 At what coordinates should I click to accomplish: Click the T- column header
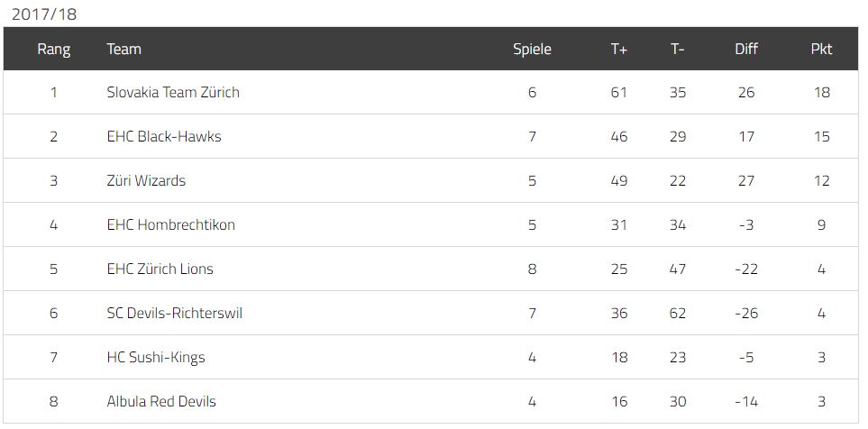(x=678, y=50)
